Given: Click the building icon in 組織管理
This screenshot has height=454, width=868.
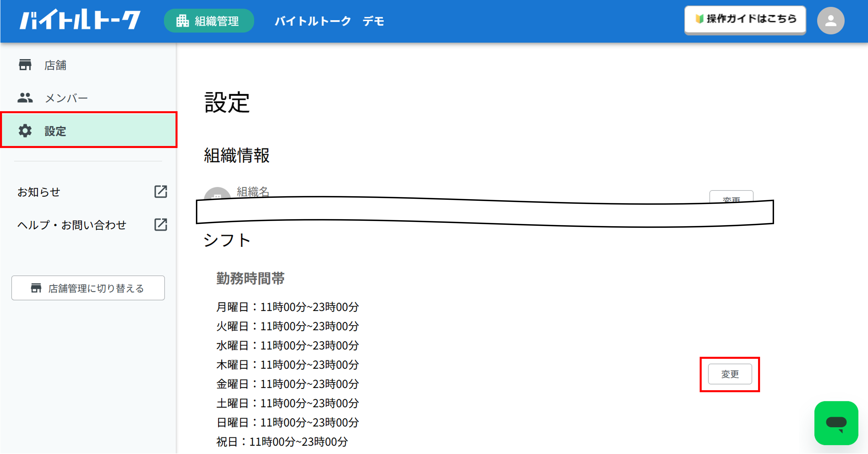Looking at the screenshot, I should click(182, 21).
